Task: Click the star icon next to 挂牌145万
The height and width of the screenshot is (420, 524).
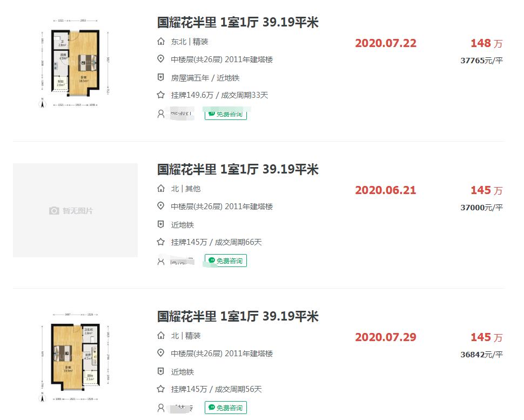Action: [x=160, y=242]
